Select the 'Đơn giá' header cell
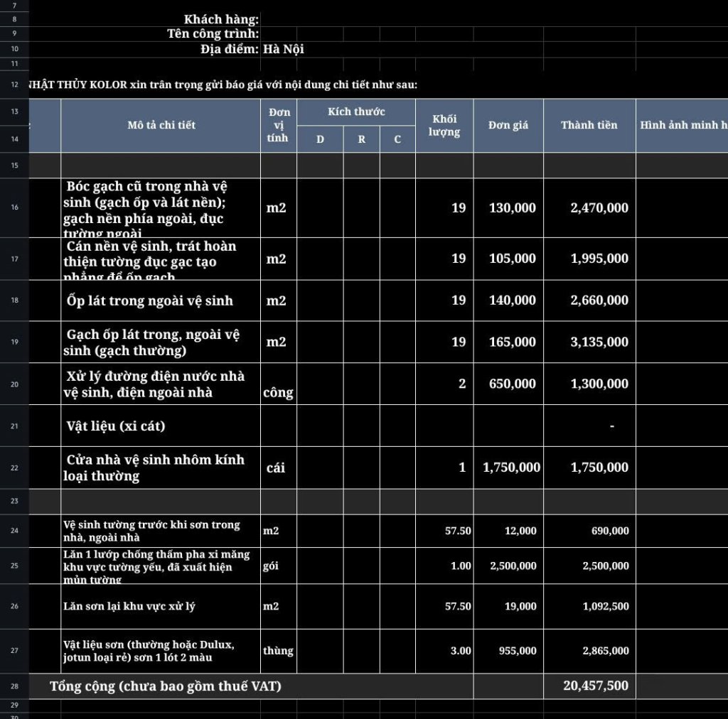 pos(508,125)
